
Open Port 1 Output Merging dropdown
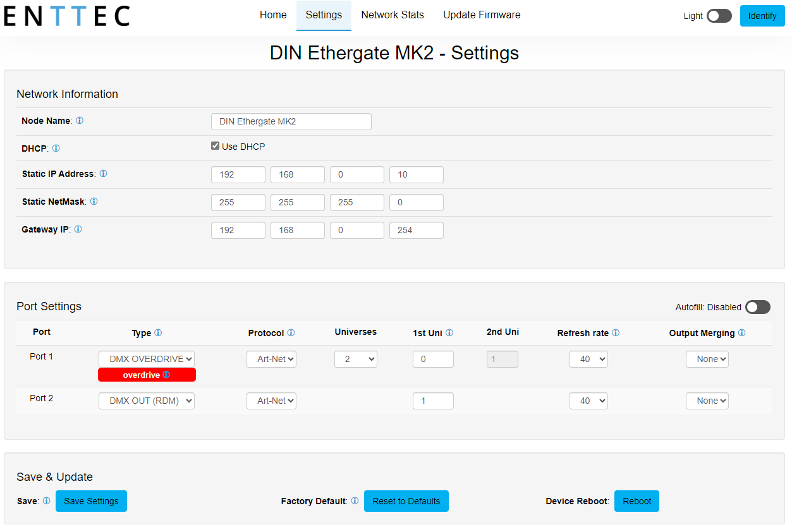(x=707, y=359)
